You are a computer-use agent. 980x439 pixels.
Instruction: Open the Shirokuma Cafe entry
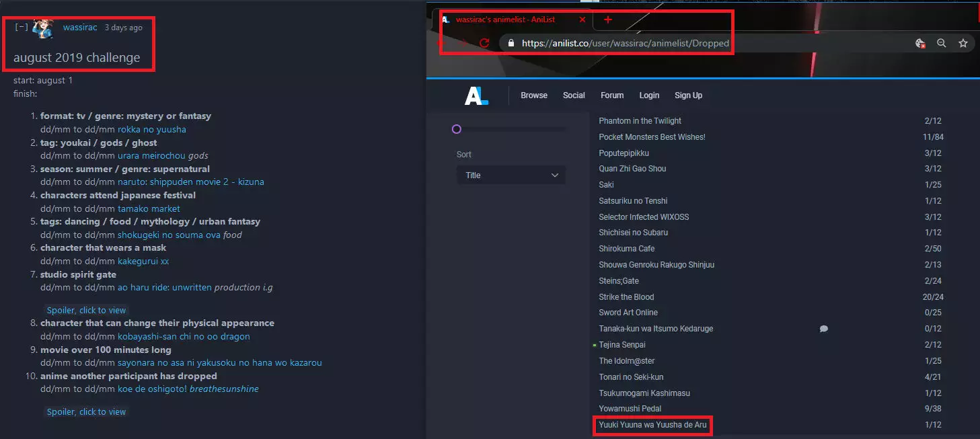[627, 249]
